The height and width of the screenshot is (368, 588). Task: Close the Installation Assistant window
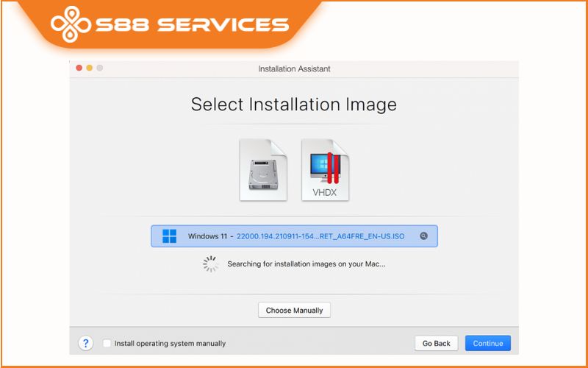point(79,68)
